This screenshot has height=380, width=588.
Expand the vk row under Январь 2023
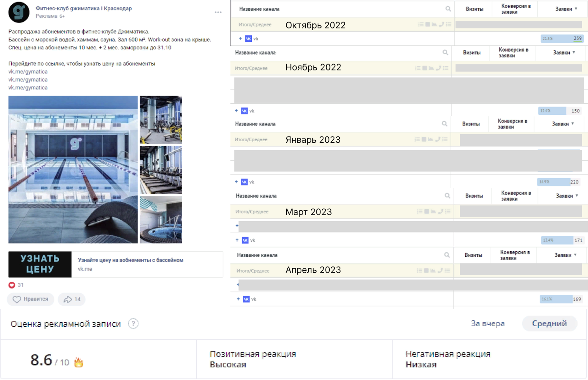coord(236,182)
